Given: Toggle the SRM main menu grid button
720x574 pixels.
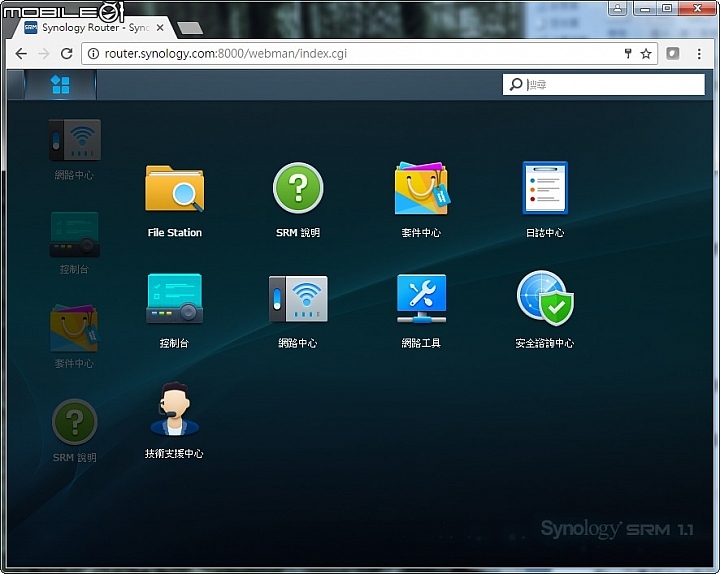Looking at the screenshot, I should (60, 84).
